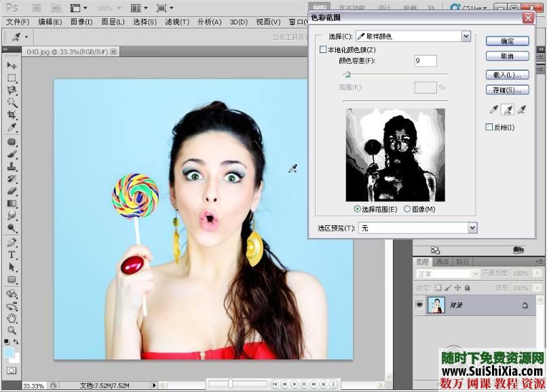Select the Pen tool
The image size is (547, 392).
pos(12,242)
